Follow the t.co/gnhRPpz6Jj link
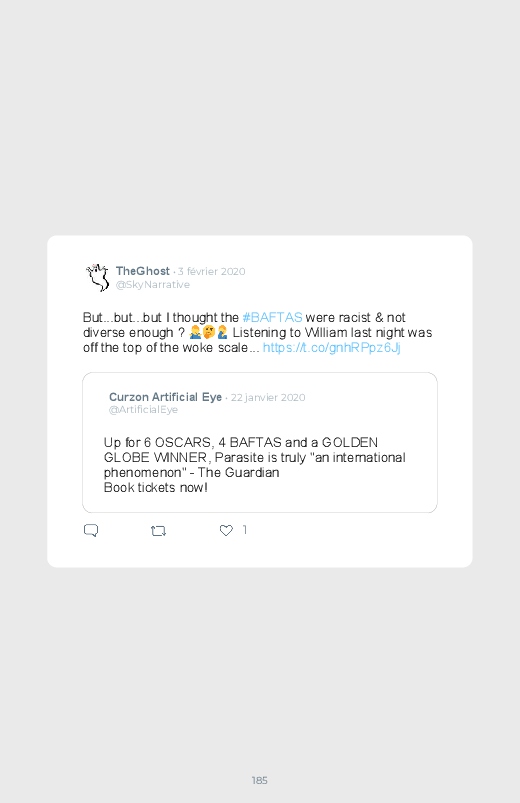The image size is (520, 803). [x=331, y=348]
